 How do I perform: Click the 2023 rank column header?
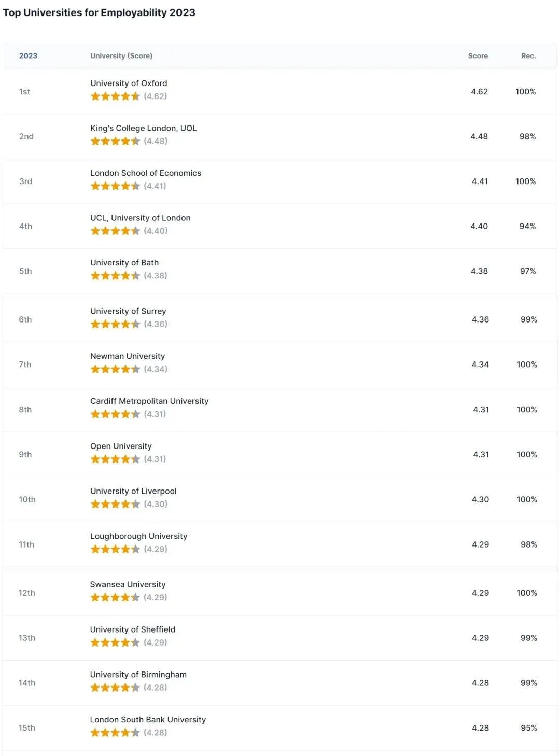28,56
